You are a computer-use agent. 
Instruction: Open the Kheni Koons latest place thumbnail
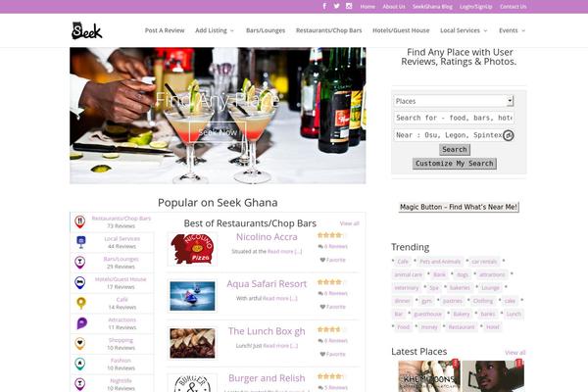click(x=429, y=376)
